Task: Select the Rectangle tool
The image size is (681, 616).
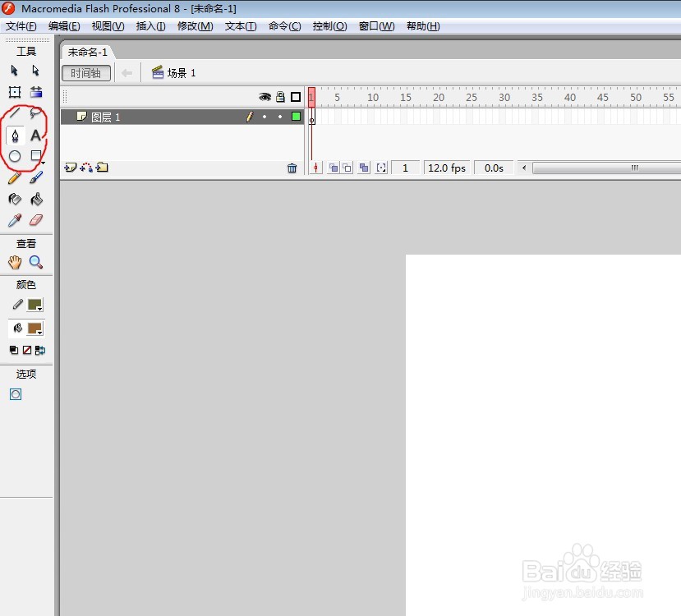Action: tap(36, 156)
